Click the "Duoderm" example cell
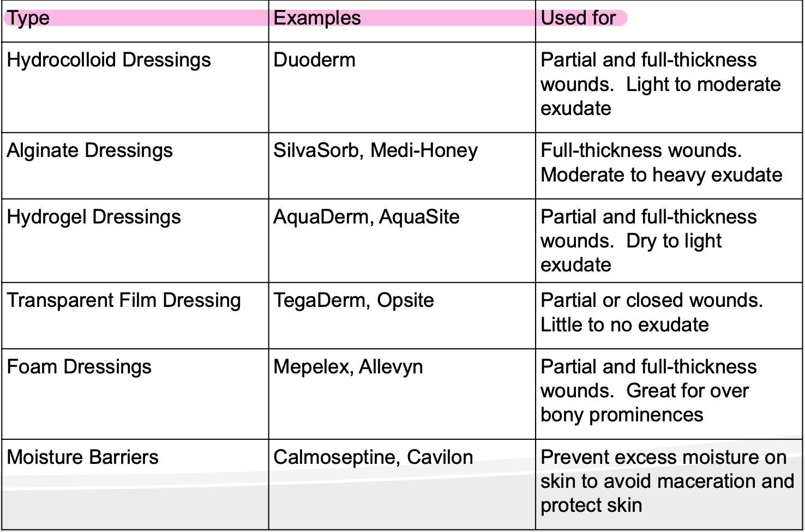The height and width of the screenshot is (532, 805). tap(314, 60)
